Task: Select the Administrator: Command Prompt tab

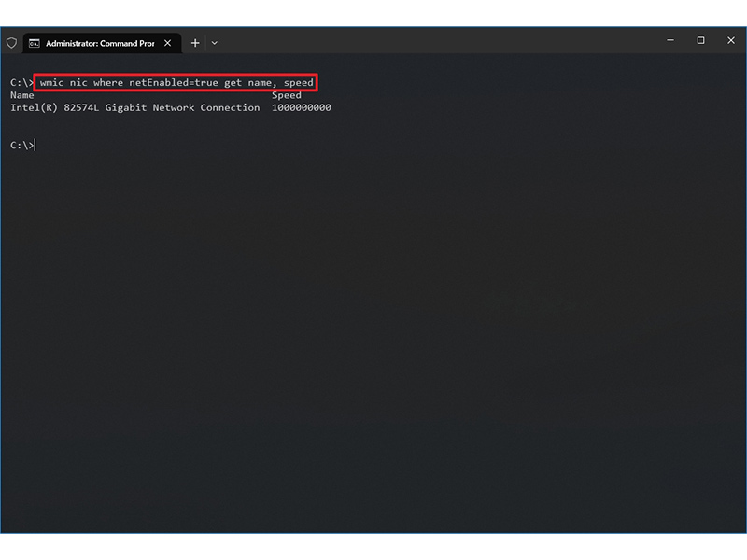Action: (x=102, y=43)
